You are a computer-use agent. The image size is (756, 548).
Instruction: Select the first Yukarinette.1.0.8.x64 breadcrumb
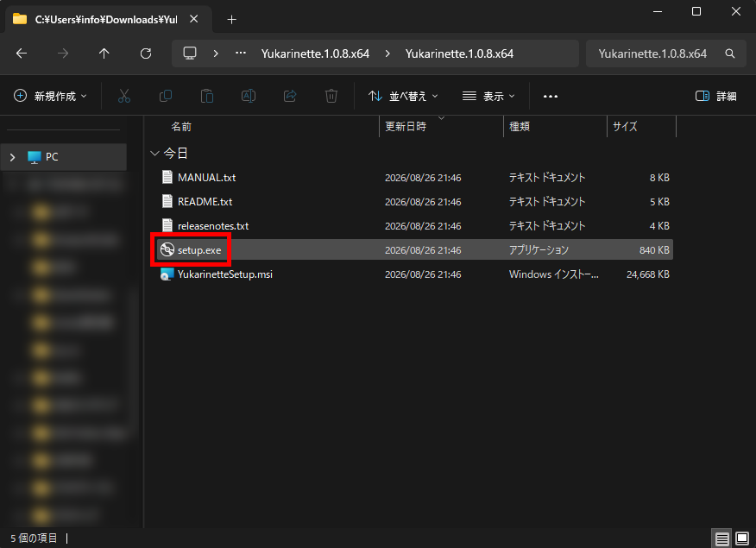(x=315, y=54)
